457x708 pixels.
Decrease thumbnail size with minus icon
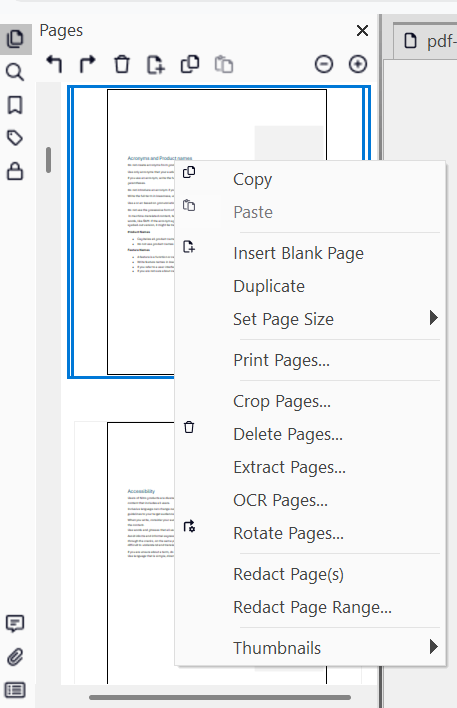point(324,64)
